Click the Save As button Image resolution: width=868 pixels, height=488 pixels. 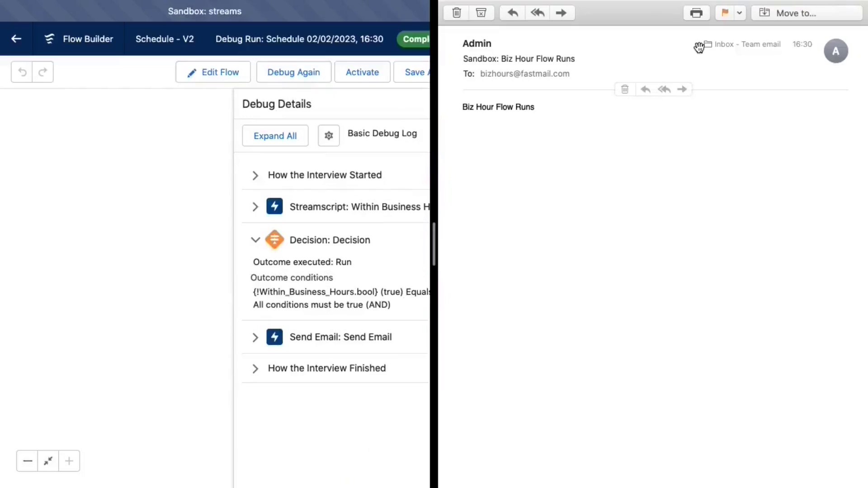click(x=412, y=72)
